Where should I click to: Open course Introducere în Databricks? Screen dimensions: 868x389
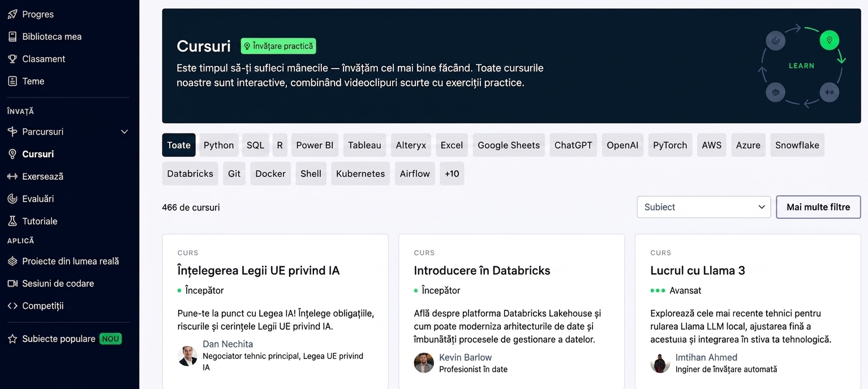(x=482, y=270)
